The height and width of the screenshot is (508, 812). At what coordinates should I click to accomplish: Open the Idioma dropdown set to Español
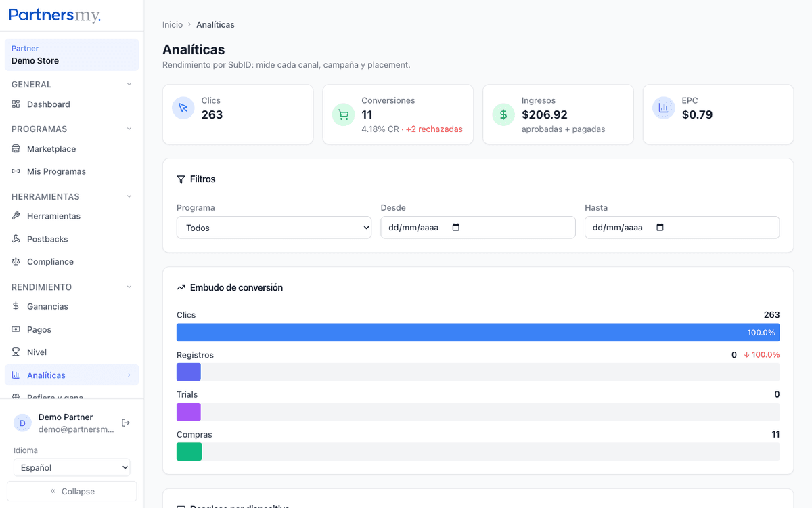click(x=72, y=467)
